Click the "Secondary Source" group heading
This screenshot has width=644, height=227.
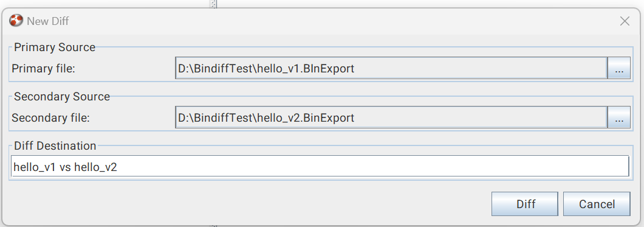tap(62, 97)
